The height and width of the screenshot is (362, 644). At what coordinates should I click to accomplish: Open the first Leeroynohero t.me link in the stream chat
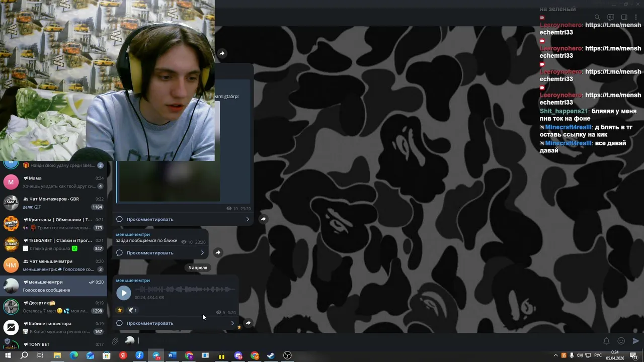tap(590, 29)
